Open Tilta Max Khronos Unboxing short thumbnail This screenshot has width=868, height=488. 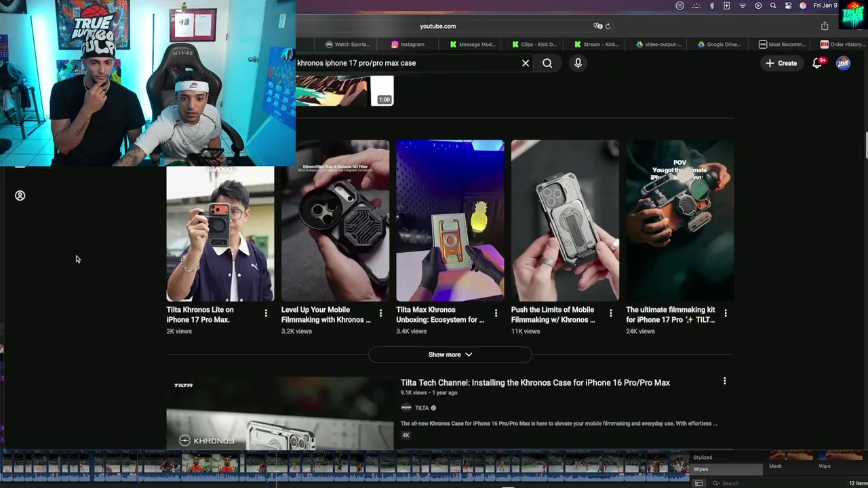[450, 221]
